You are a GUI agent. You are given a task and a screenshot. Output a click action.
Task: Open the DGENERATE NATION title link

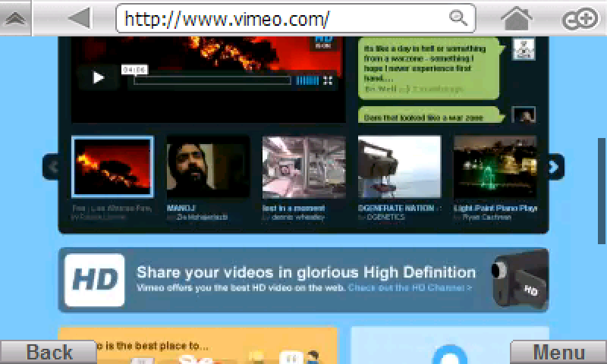coord(400,208)
